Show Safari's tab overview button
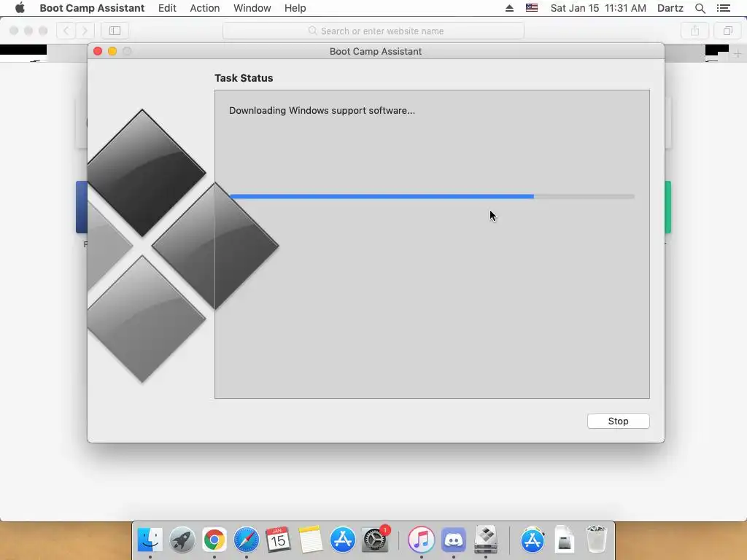The height and width of the screenshot is (560, 747). 727,31
